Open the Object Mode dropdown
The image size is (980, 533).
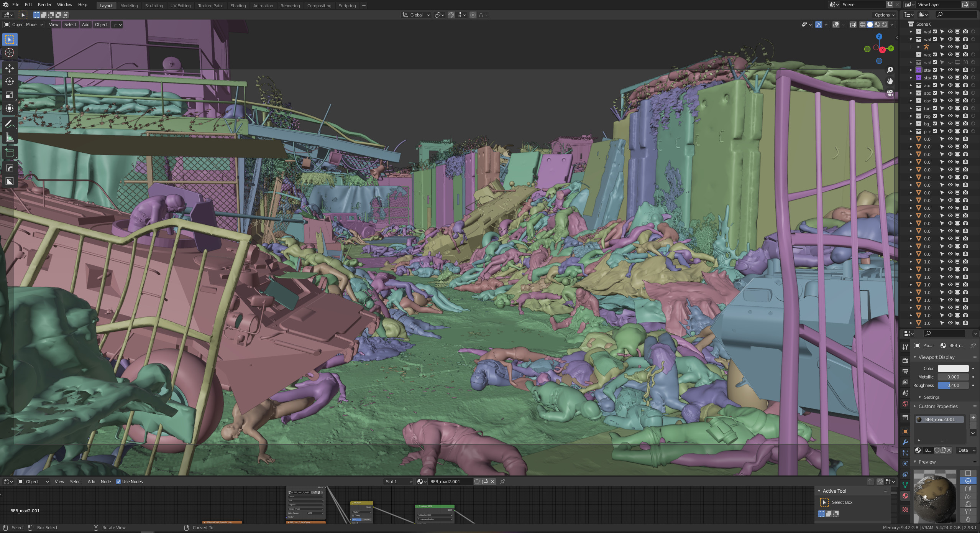24,25
